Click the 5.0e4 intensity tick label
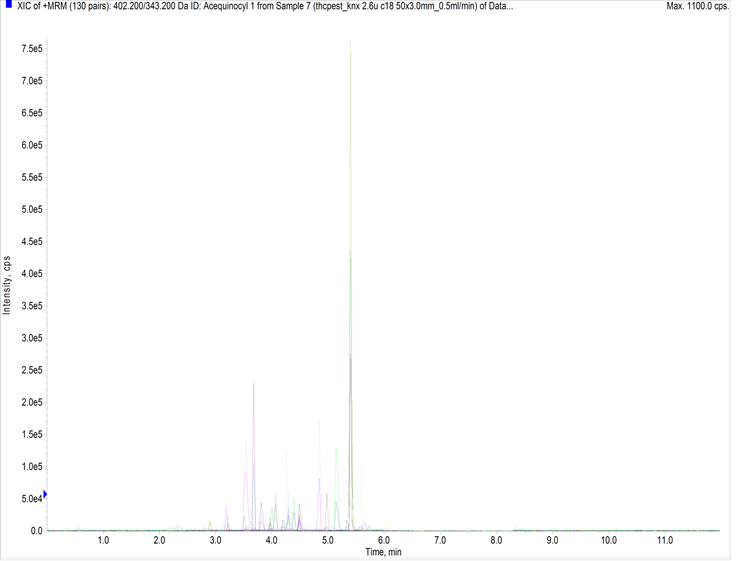The width and height of the screenshot is (750, 561). (32, 499)
